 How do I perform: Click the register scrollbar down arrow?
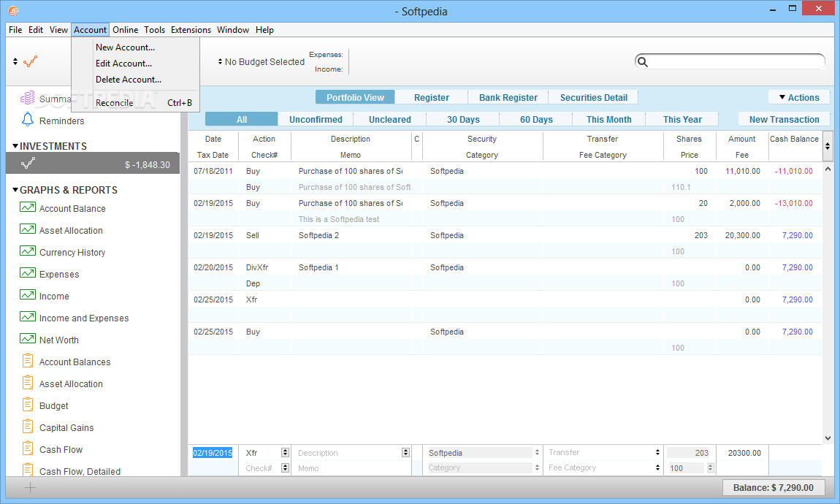pos(828,438)
